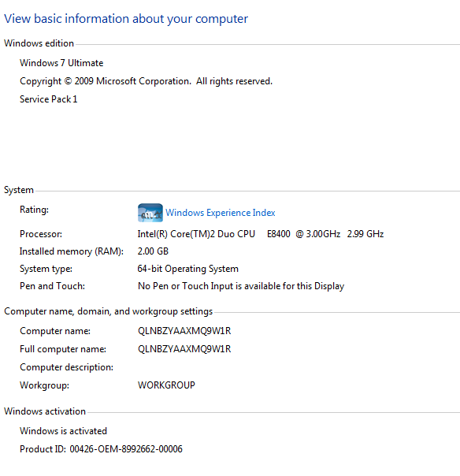The width and height of the screenshot is (460, 476).
Task: Click the "Windows edition" section header
Action: pyautogui.click(x=39, y=43)
